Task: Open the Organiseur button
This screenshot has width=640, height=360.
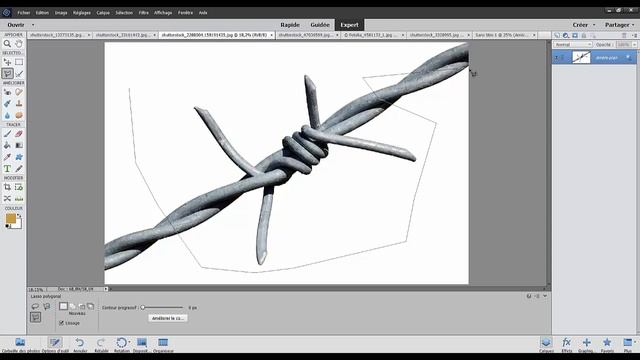Action: (163, 345)
